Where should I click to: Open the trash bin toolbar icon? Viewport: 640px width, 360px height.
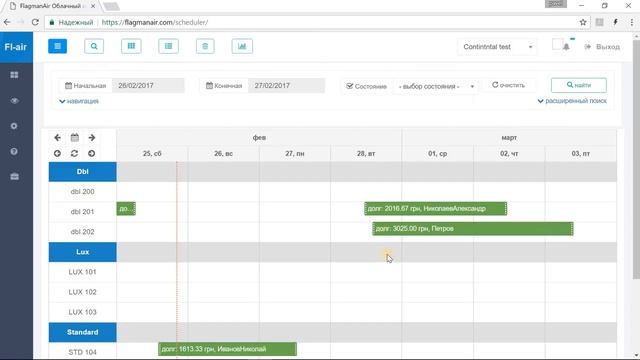point(205,46)
